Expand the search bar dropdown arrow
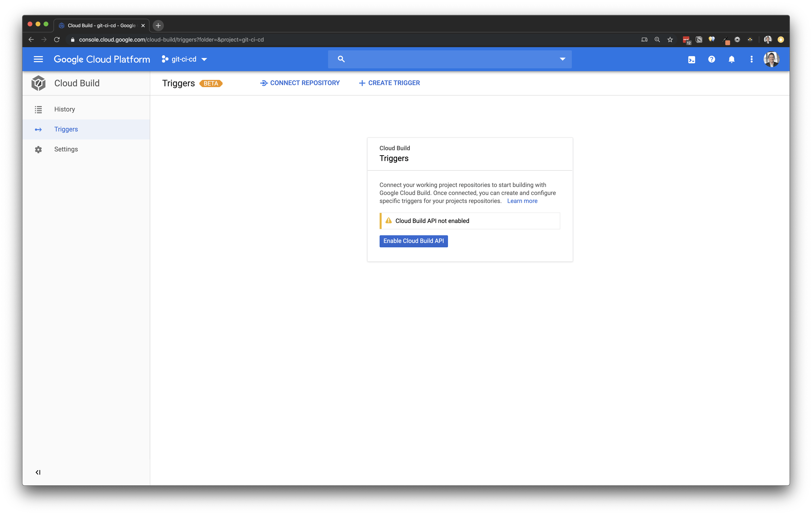This screenshot has width=812, height=515. point(562,59)
